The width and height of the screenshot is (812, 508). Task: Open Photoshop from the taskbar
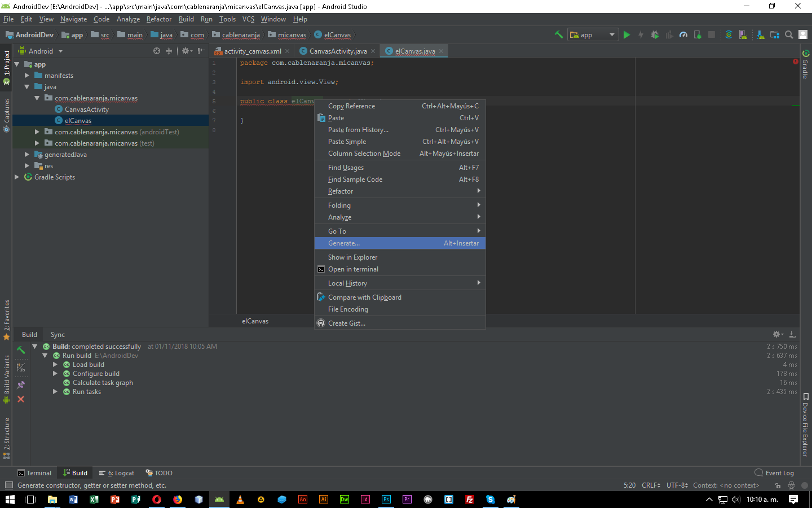386,500
